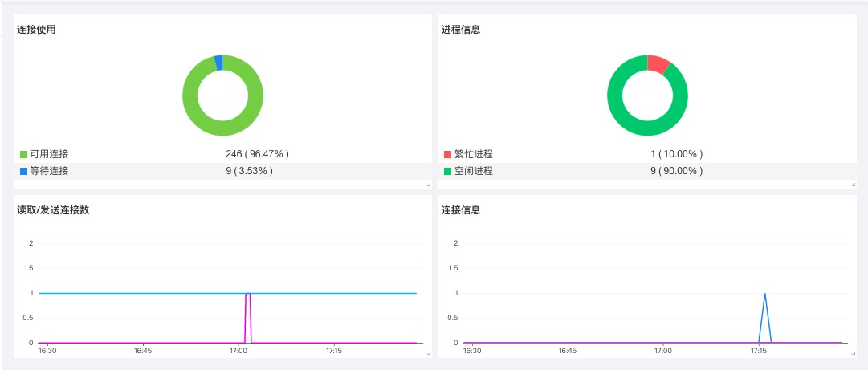Image resolution: width=868 pixels, height=370 pixels.
Task: Toggle the 空闲进程 legend label
Action: [473, 171]
